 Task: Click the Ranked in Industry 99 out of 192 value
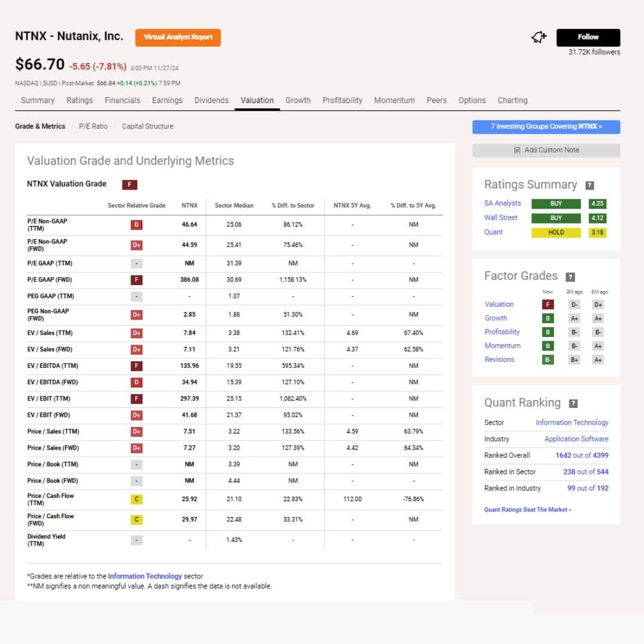[x=588, y=488]
